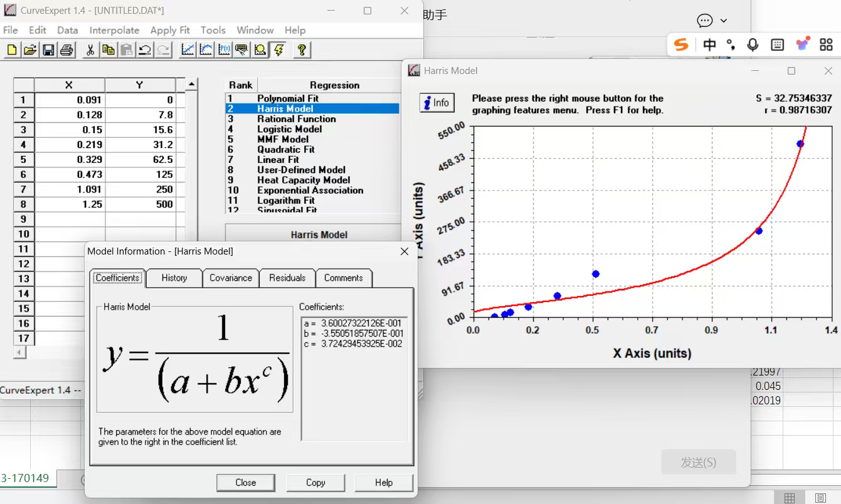Toggle the Sogou Chinese/English input mode
This screenshot has width=841, height=504.
709,45
